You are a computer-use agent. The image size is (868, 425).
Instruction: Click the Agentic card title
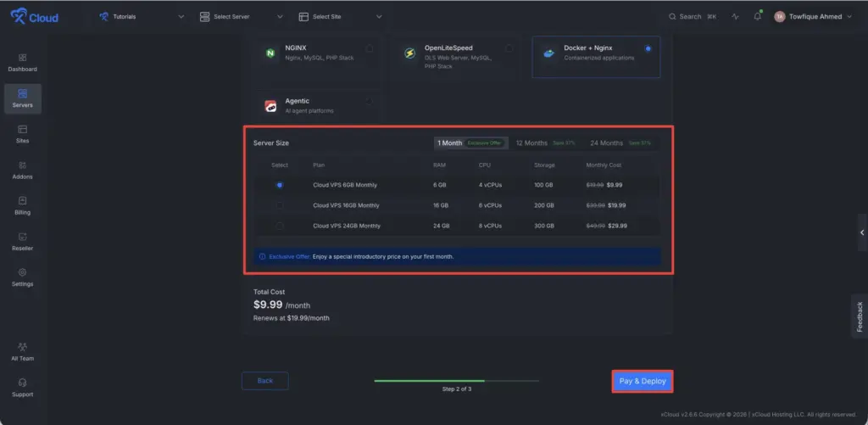point(298,101)
